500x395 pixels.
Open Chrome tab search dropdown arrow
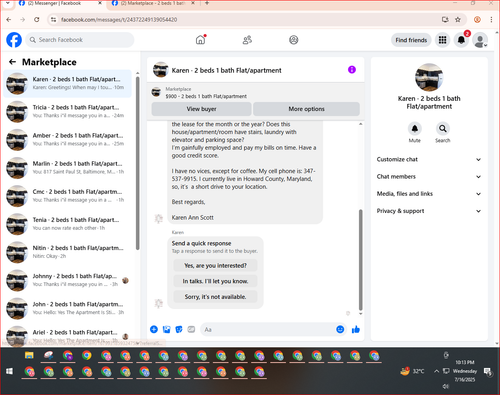8,3
